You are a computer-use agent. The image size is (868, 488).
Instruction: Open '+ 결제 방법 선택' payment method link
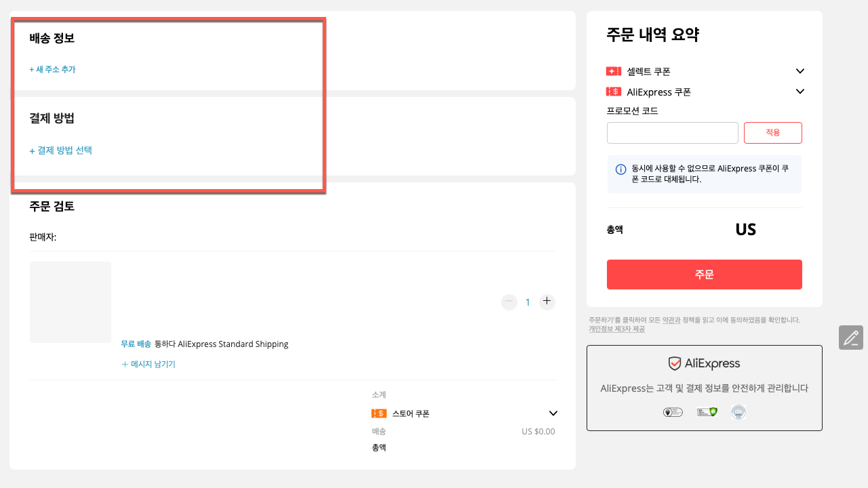coord(60,150)
